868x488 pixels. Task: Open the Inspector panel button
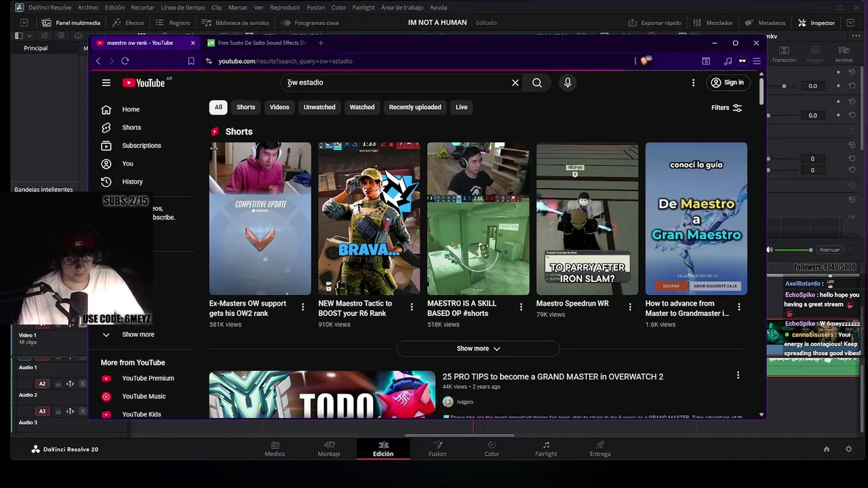816,22
